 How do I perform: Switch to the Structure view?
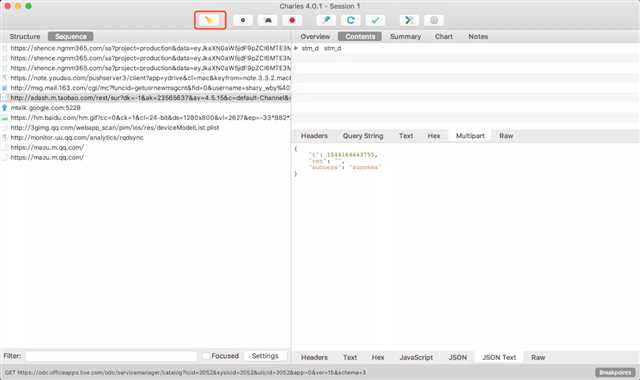coord(25,36)
